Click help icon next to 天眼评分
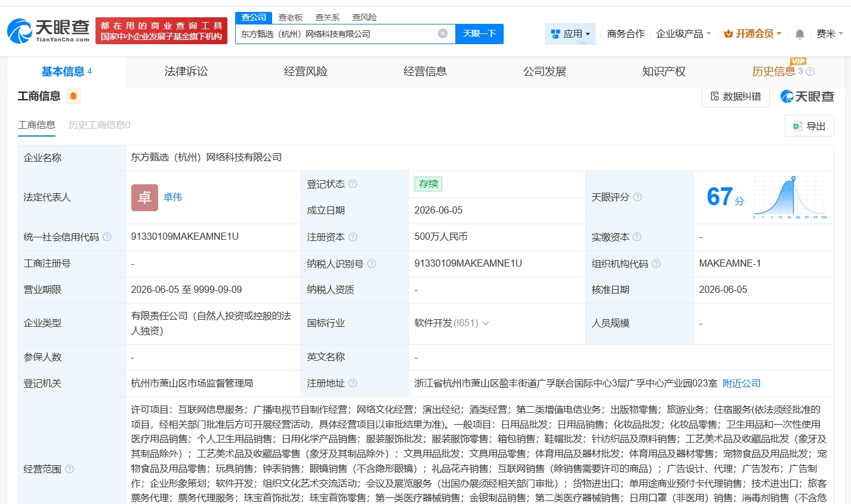 pos(637,197)
